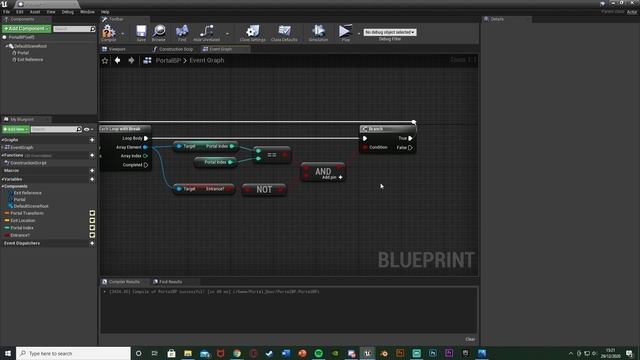
Task: Open Browse in the Blueprint toolbar
Action: click(x=159, y=33)
